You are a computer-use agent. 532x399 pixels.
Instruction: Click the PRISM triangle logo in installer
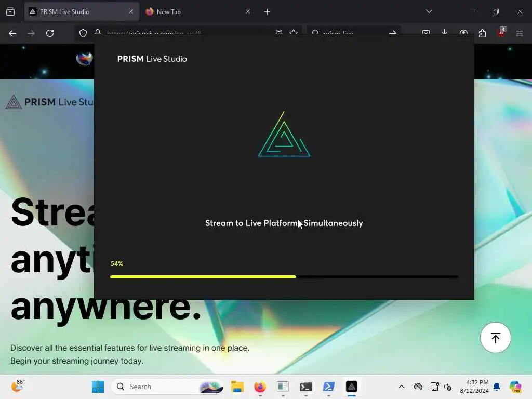pos(284,135)
